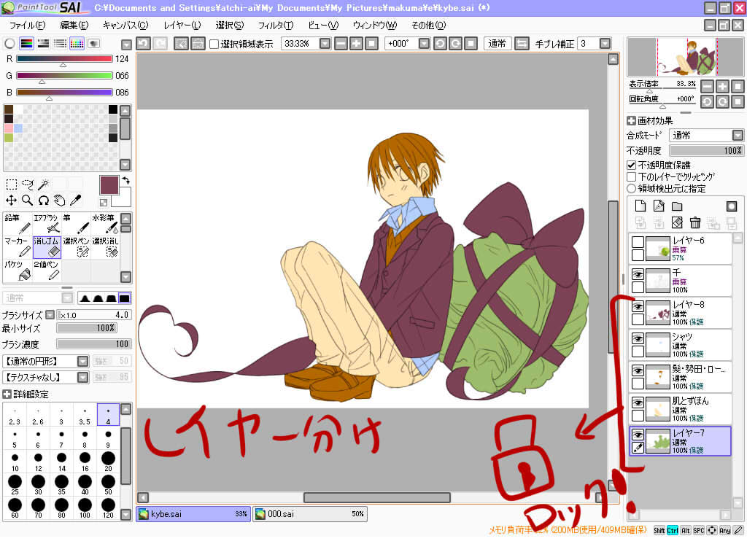
Task: Activate the rotate canvas tool
Action: [43, 201]
